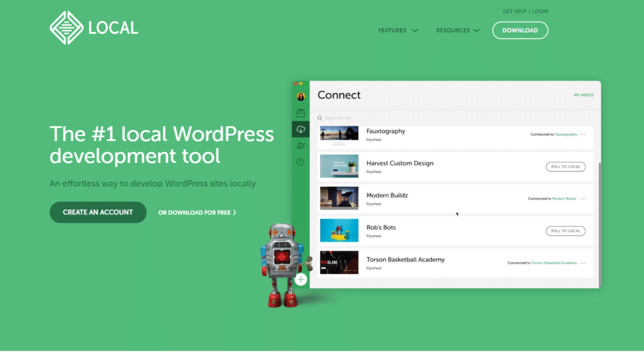Select the local sites icon in sidebar
644x359 pixels.
point(301,113)
